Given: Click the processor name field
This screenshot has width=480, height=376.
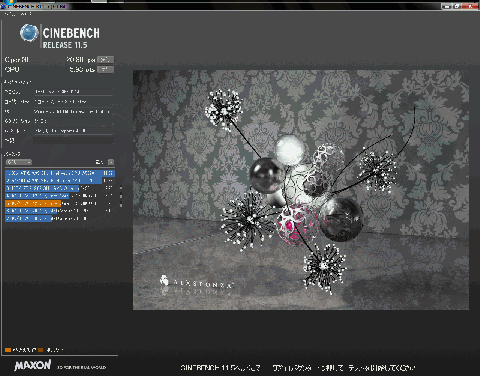Looking at the screenshot, I should pos(73,92).
